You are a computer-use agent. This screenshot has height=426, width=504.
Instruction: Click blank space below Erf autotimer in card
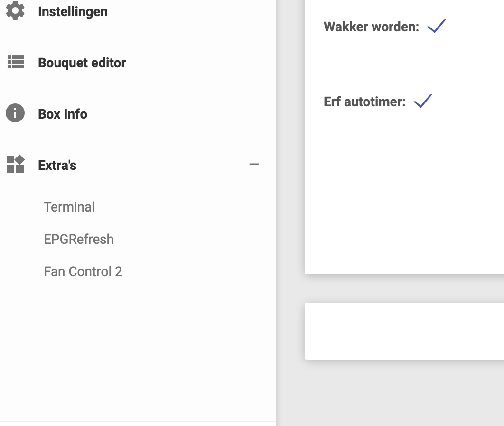click(x=403, y=190)
